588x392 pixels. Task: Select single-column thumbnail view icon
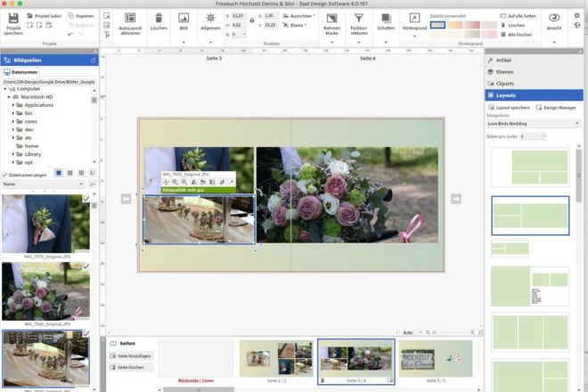pyautogui.click(x=59, y=173)
